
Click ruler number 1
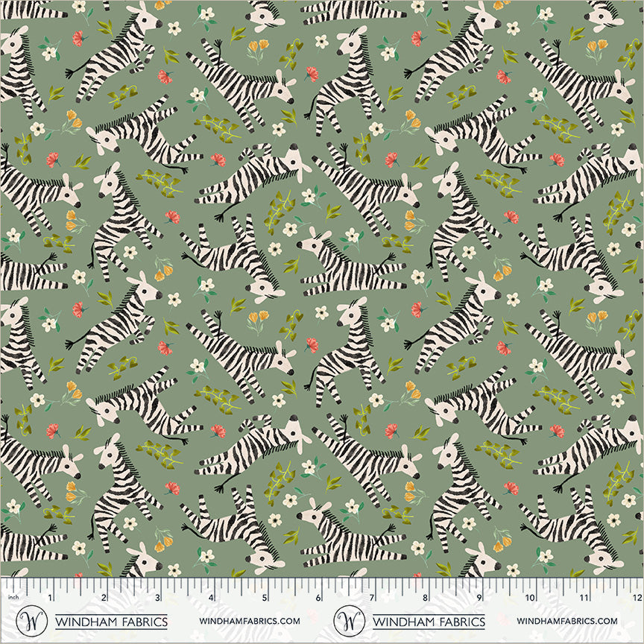[x=51, y=597]
